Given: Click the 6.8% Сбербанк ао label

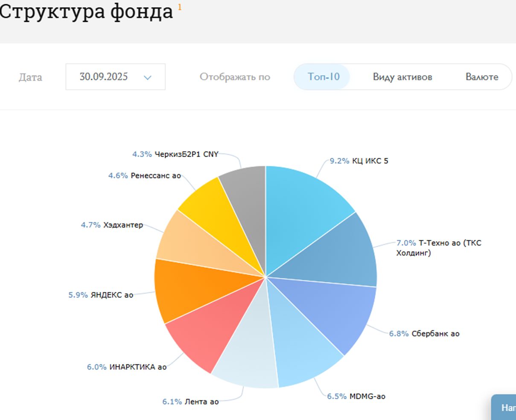Looking at the screenshot, I should click(424, 333).
